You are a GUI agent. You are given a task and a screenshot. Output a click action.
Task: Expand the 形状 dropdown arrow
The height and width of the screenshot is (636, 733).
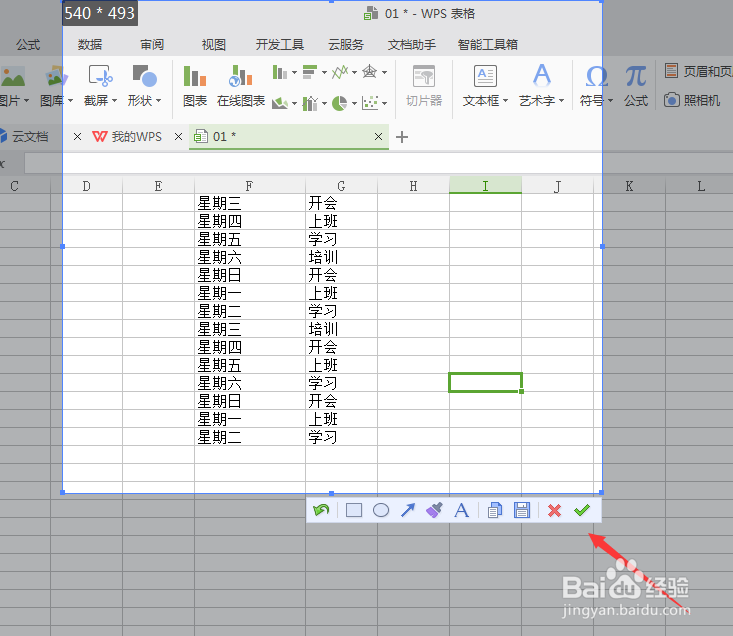click(158, 100)
